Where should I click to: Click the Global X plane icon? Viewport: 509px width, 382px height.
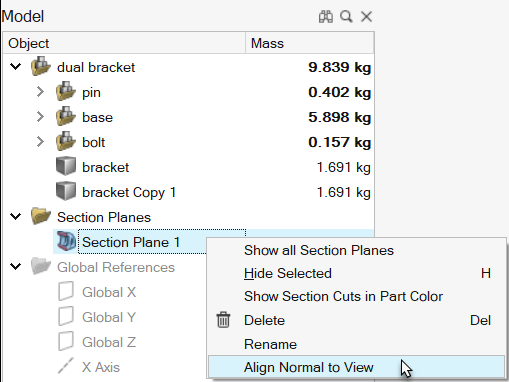pos(66,291)
